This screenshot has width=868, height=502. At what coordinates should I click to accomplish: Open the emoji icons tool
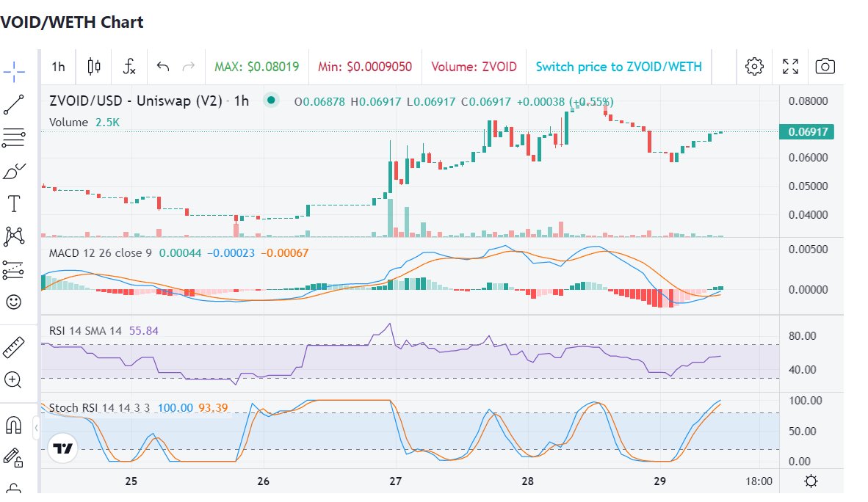point(14,302)
